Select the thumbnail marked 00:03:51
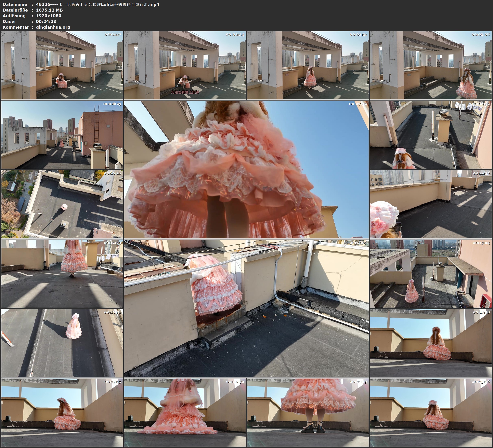Screen dimensions: 493x448 pos(308,65)
